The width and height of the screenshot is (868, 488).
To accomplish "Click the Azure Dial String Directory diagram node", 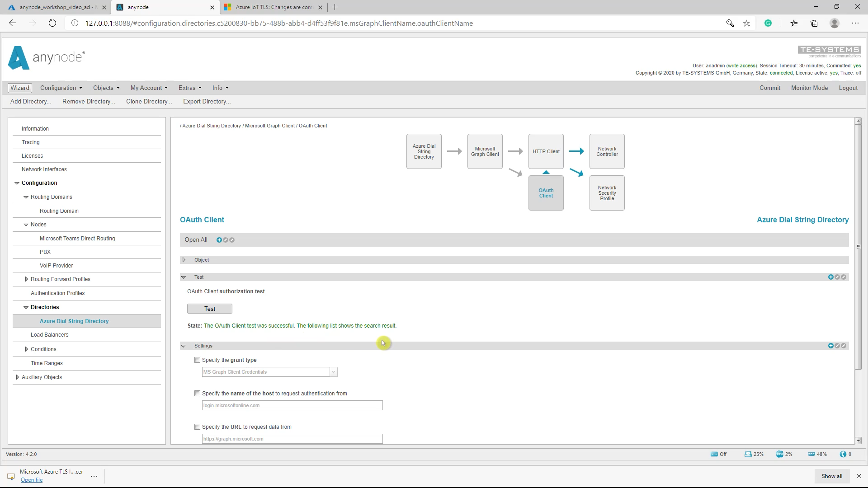I will (x=424, y=151).
